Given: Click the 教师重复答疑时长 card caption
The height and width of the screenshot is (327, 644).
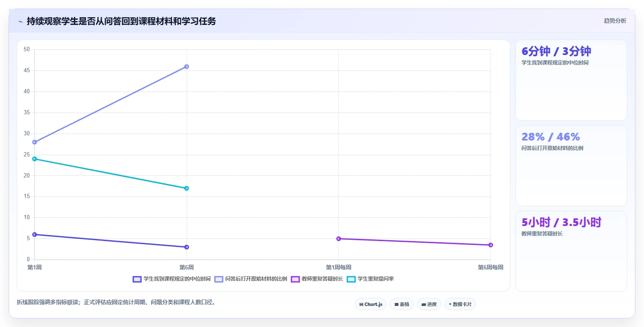Looking at the screenshot, I should click(x=542, y=234).
